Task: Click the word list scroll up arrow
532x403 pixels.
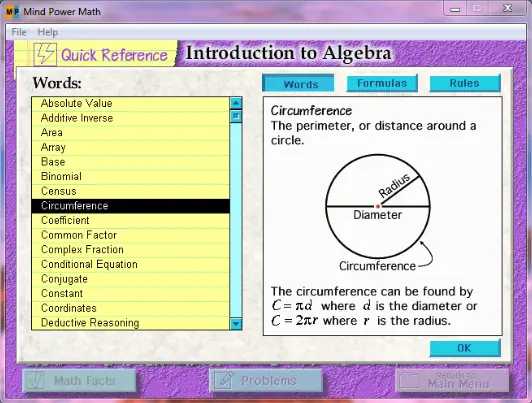Action: click(236, 103)
